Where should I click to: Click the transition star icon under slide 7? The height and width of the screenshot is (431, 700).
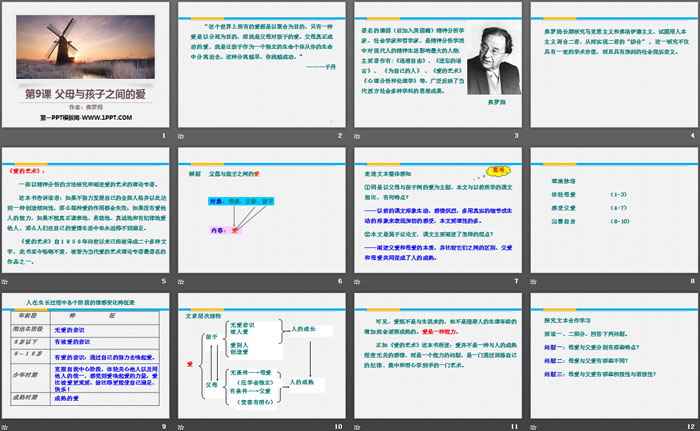(x=357, y=281)
